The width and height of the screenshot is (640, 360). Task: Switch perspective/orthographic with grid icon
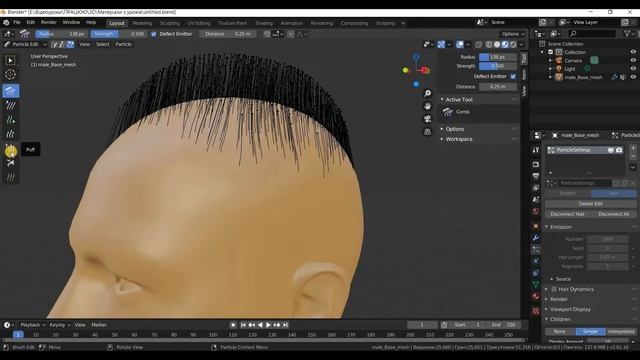[427, 131]
